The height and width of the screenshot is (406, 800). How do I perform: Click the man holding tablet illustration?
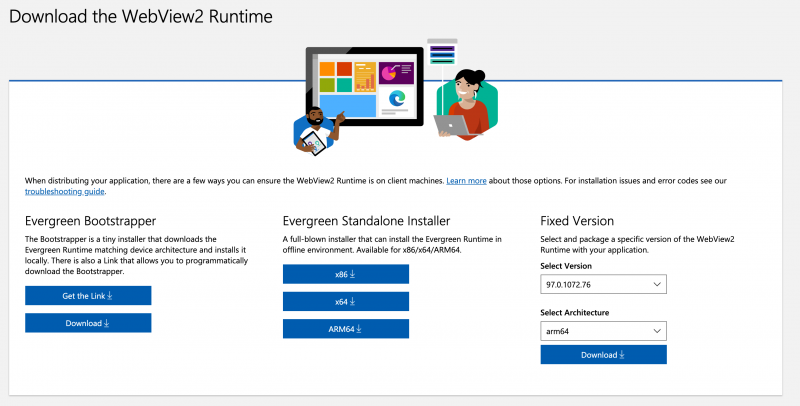coord(318,131)
